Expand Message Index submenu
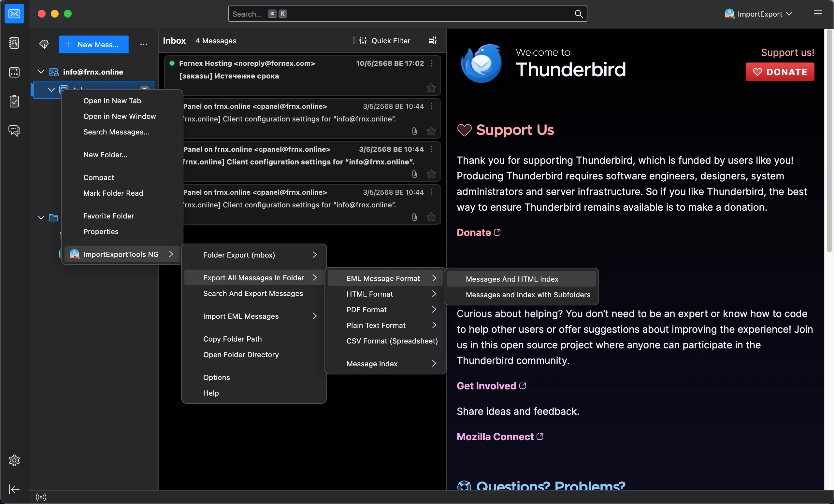The height and width of the screenshot is (504, 834). coord(385,364)
